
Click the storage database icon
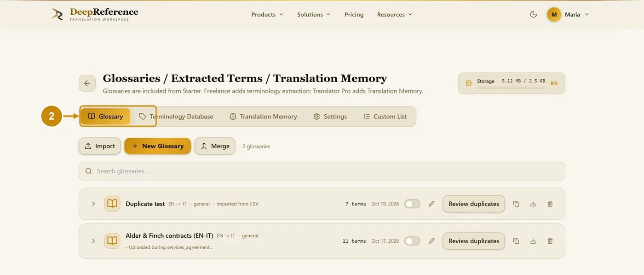click(x=469, y=83)
